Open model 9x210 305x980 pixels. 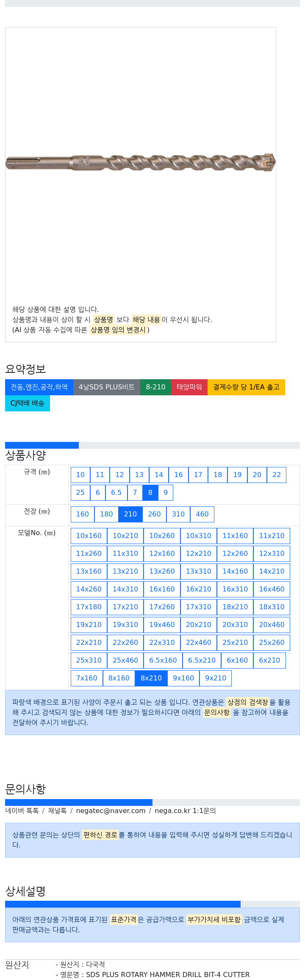click(216, 678)
